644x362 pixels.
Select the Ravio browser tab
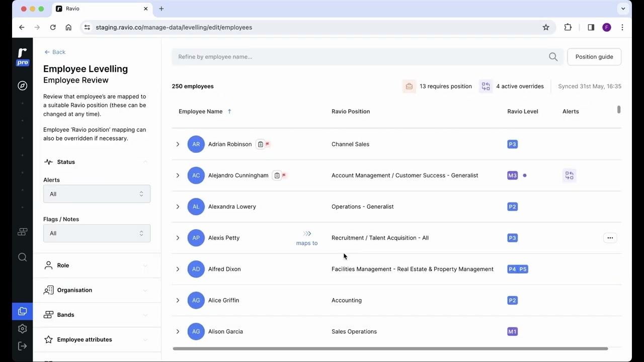click(102, 9)
